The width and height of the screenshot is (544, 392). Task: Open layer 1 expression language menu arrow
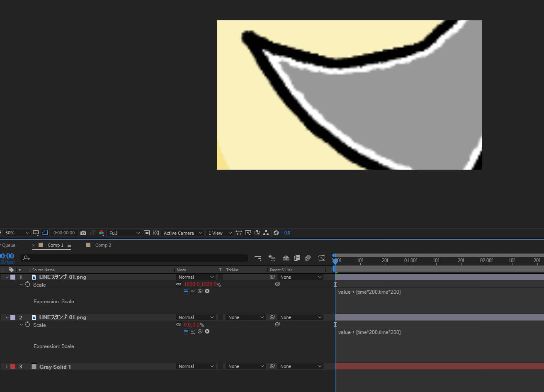(x=207, y=291)
